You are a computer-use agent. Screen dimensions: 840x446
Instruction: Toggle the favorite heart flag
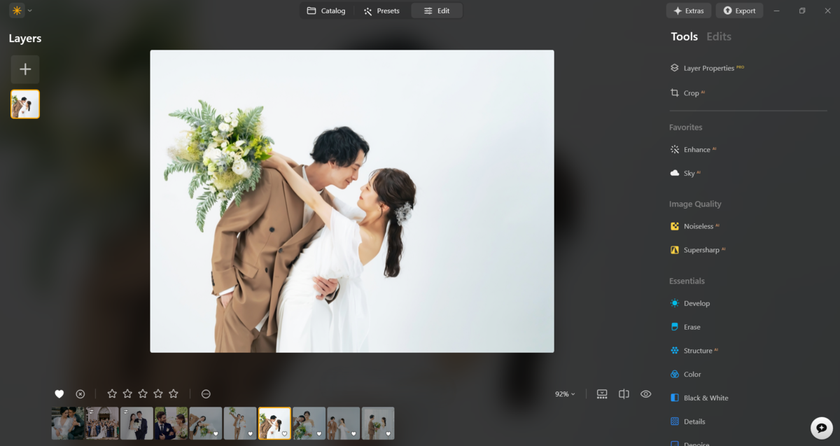coord(59,394)
